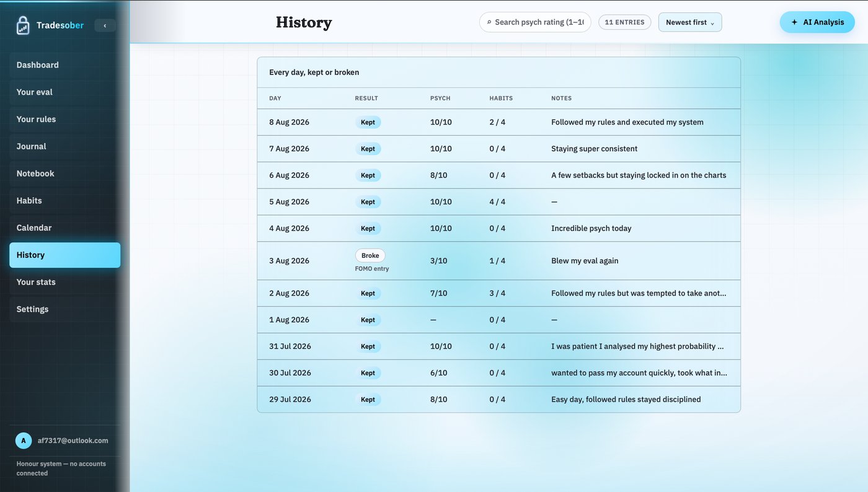Click the search psych rating field
Screen dimensions: 868x492
(x=535, y=22)
